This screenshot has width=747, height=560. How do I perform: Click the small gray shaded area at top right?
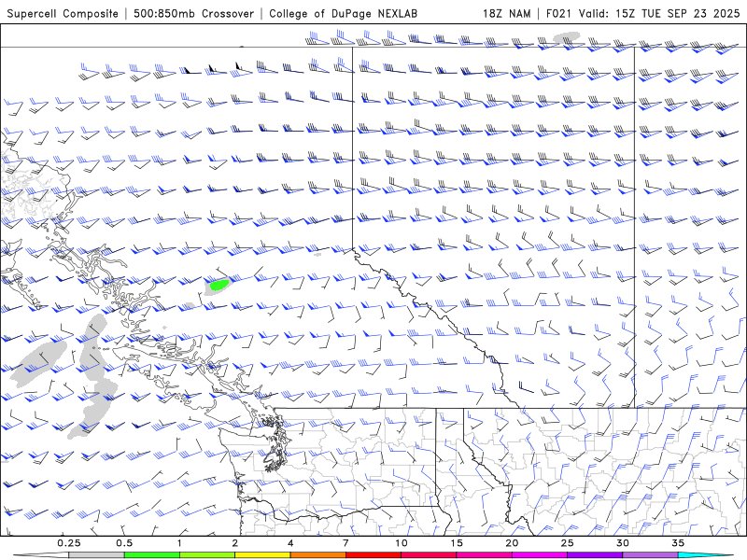[567, 36]
